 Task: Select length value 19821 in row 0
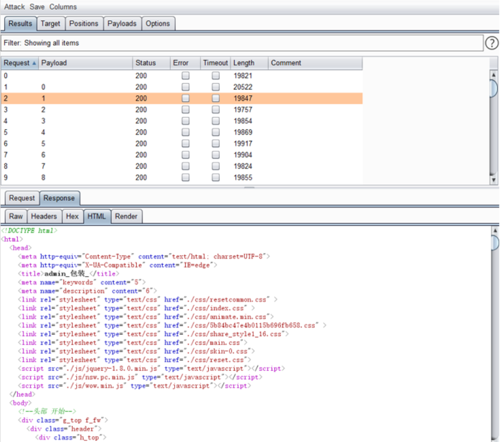click(243, 76)
